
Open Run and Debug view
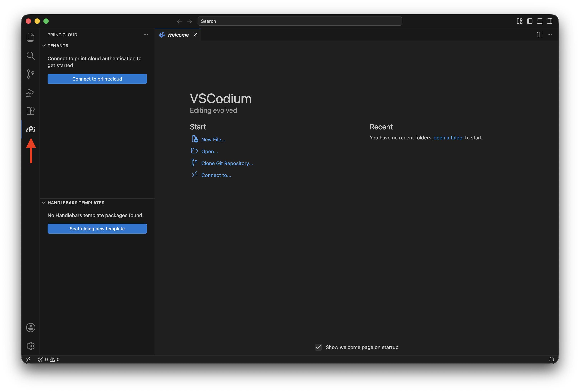(x=30, y=93)
